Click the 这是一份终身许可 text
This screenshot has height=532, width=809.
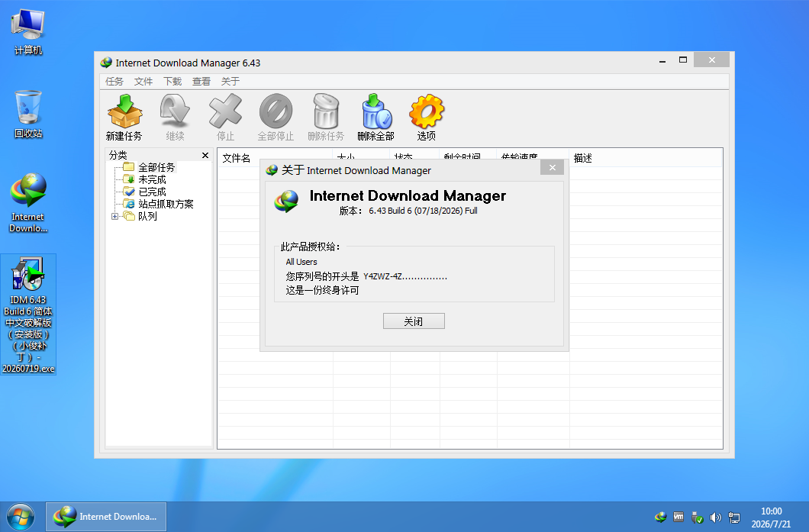(x=323, y=291)
